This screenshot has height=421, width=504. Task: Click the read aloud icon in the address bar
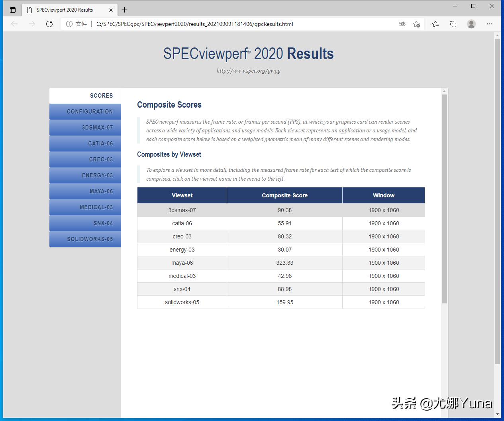pos(402,24)
